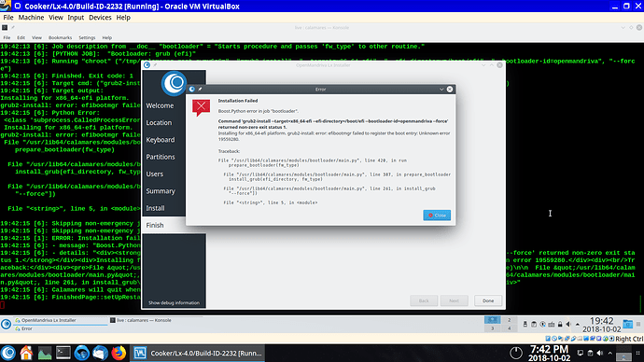This screenshot has width=644, height=362.
Task: Open the home folder icon in host taskbar
Action: pos(26,353)
